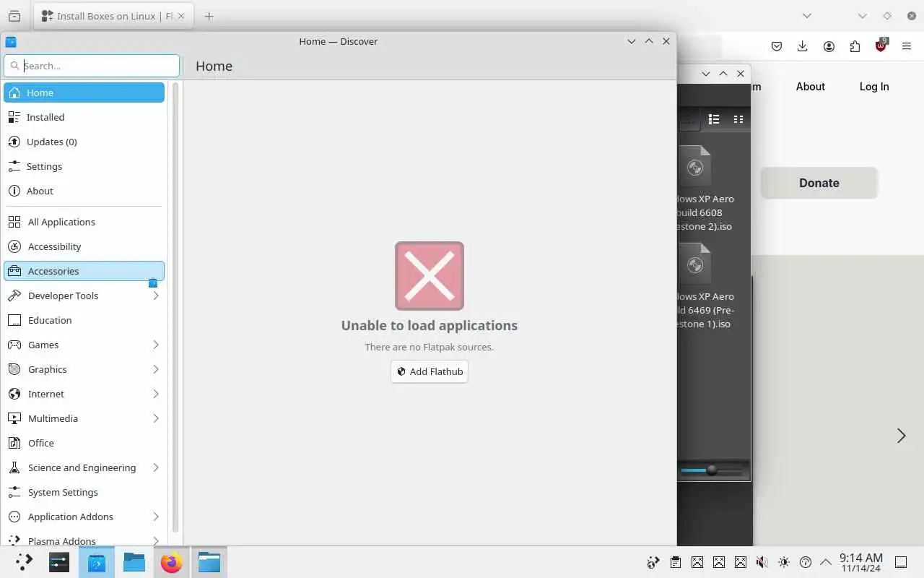Switch to Discover in taskbar

[97, 562]
